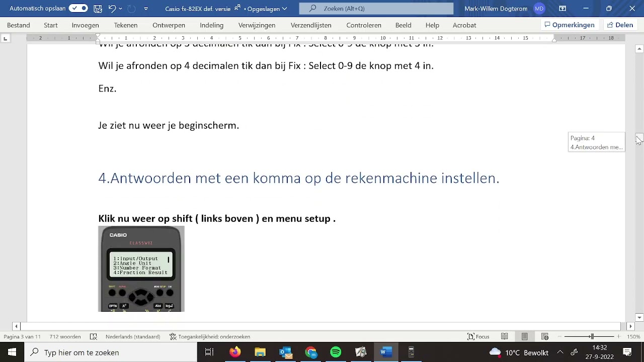The width and height of the screenshot is (644, 362).
Task: Open the Windows Start menu
Action: (12, 352)
